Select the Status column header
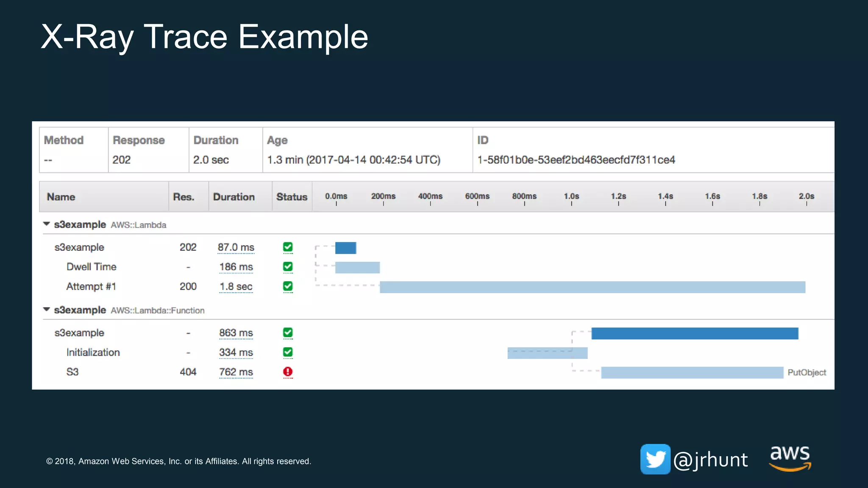 (x=292, y=197)
